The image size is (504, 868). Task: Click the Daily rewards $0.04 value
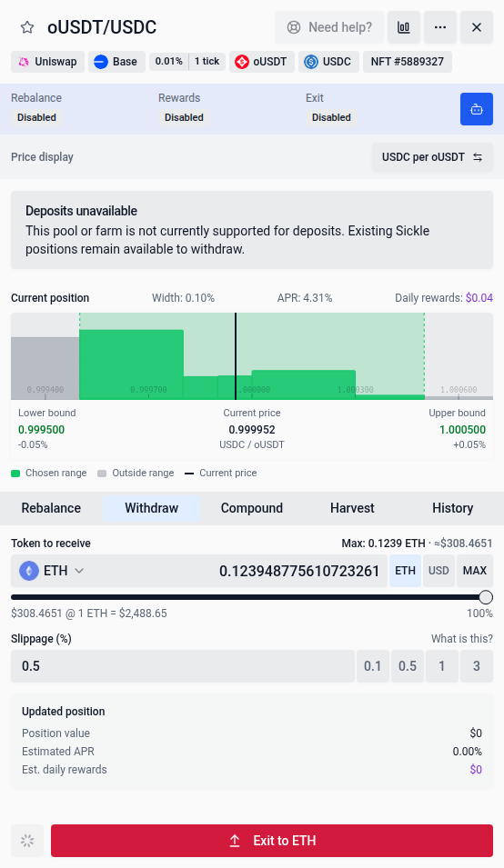coord(479,298)
